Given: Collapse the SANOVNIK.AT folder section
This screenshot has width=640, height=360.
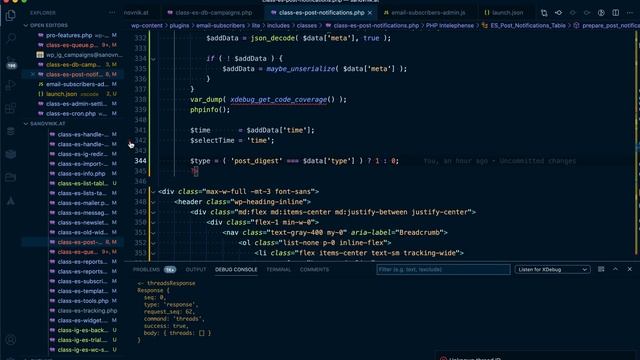Looking at the screenshot, I should (26, 123).
